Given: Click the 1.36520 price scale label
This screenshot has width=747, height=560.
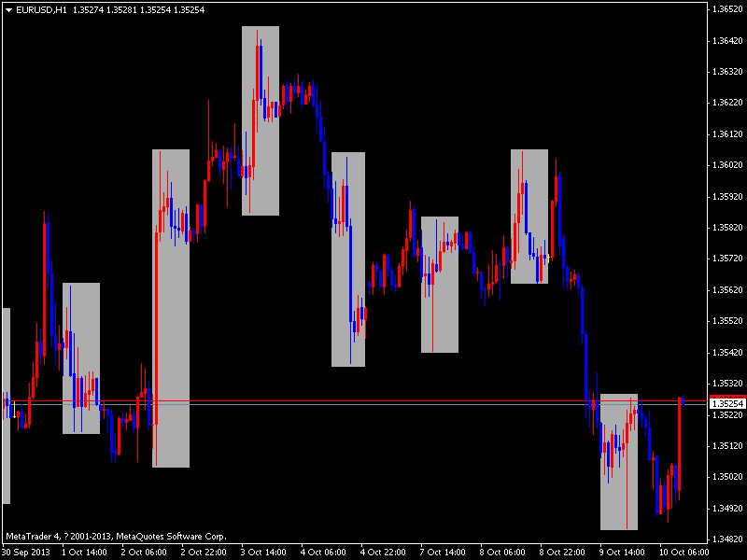Looking at the screenshot, I should [x=727, y=9].
